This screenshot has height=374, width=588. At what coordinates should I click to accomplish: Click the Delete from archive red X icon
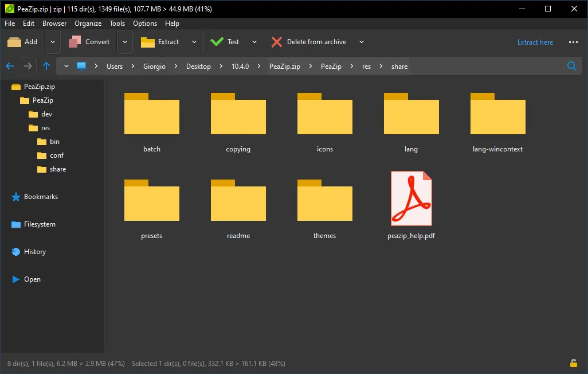[x=276, y=41]
